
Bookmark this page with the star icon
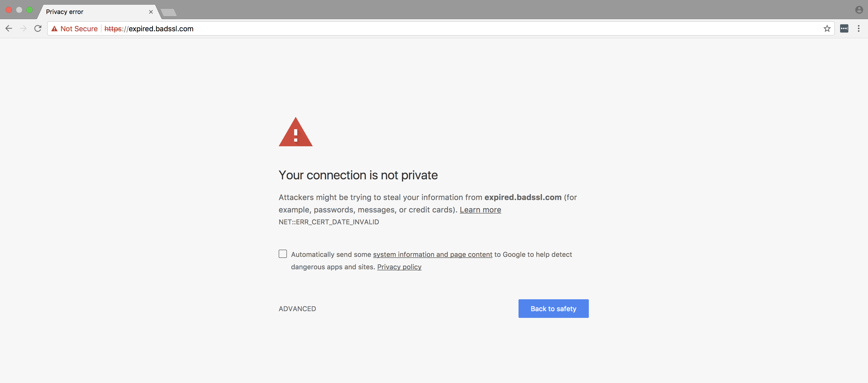[x=827, y=29]
